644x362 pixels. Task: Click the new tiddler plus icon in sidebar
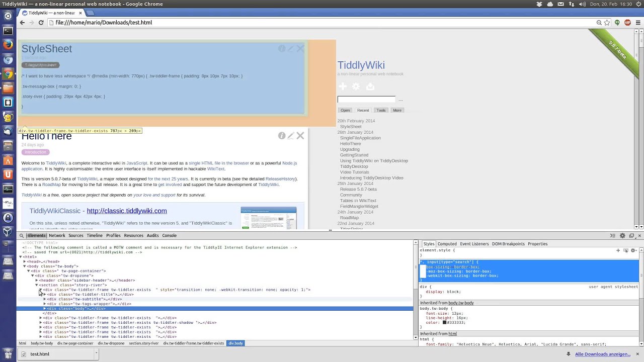343,86
